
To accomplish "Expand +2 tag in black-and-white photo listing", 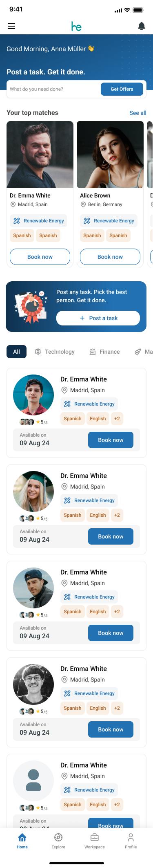I will tap(117, 708).
